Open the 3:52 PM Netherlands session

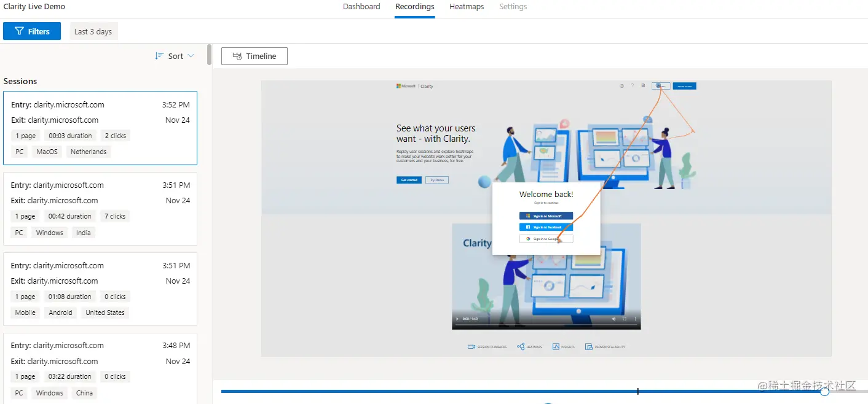click(100, 128)
